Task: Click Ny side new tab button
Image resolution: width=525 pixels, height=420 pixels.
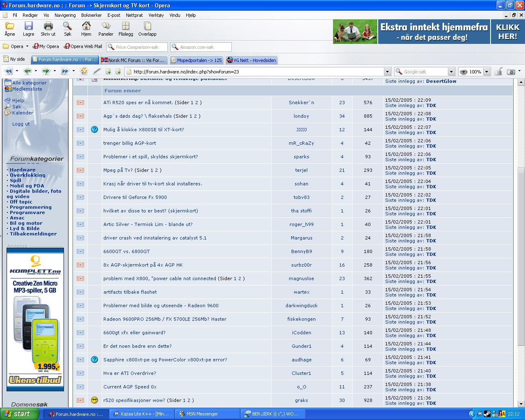Action: coord(14,59)
